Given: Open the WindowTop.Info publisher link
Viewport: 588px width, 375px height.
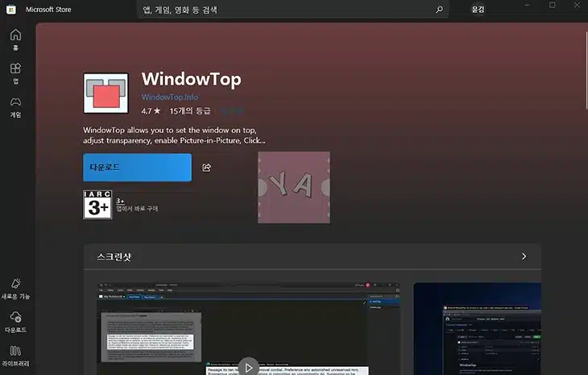Looking at the screenshot, I should point(170,98).
